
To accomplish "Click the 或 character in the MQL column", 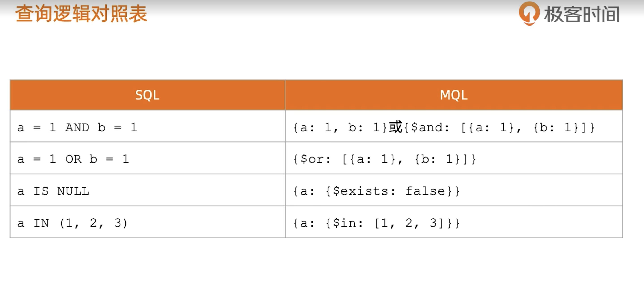I will coord(395,127).
